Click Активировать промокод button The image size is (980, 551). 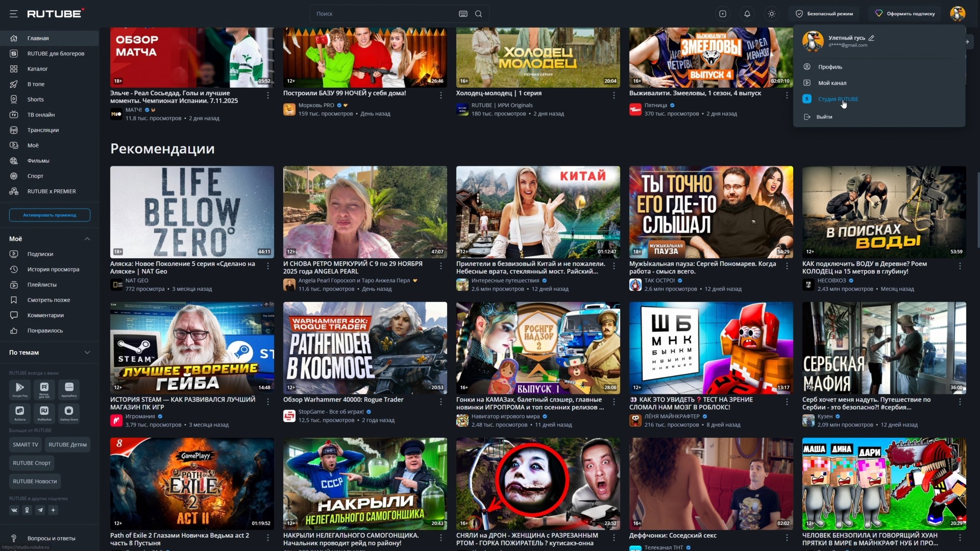click(50, 215)
